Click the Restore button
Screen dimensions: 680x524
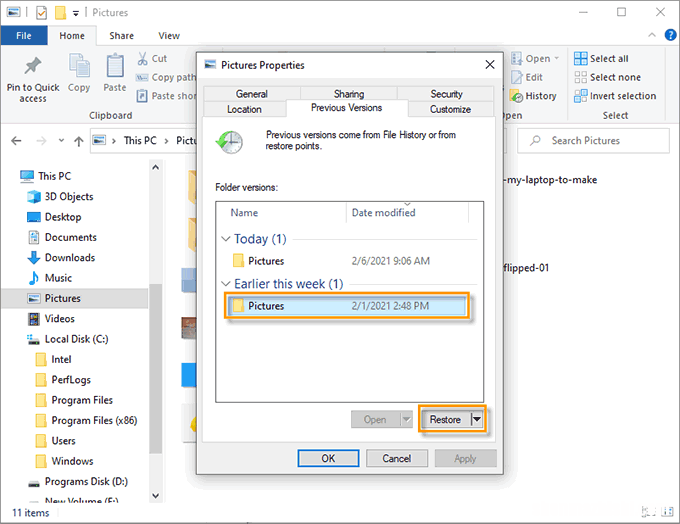(x=445, y=419)
